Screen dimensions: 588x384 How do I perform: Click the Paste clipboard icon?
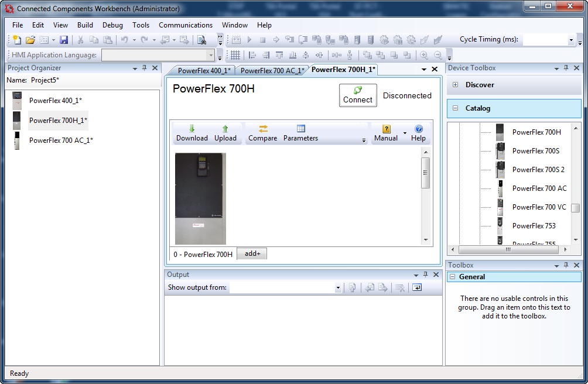click(108, 40)
